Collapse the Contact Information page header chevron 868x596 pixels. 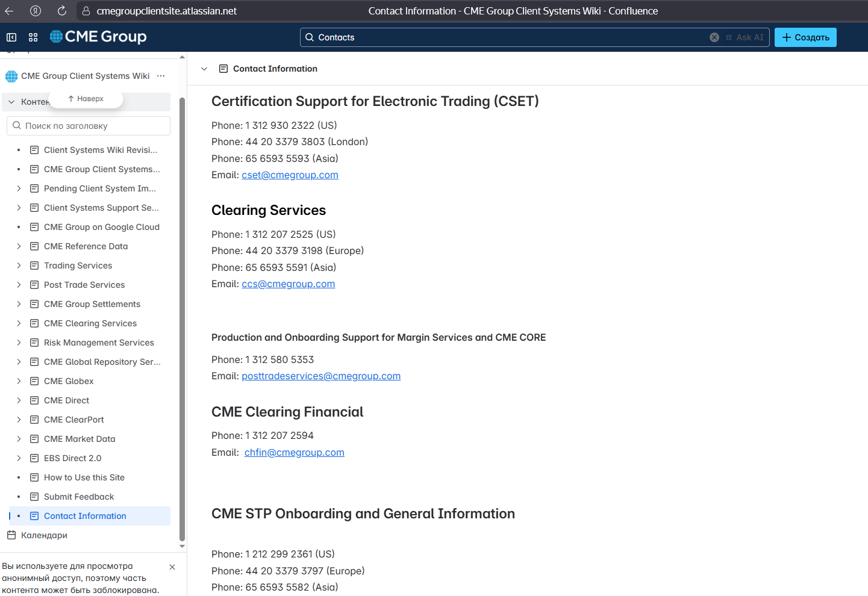click(x=204, y=69)
